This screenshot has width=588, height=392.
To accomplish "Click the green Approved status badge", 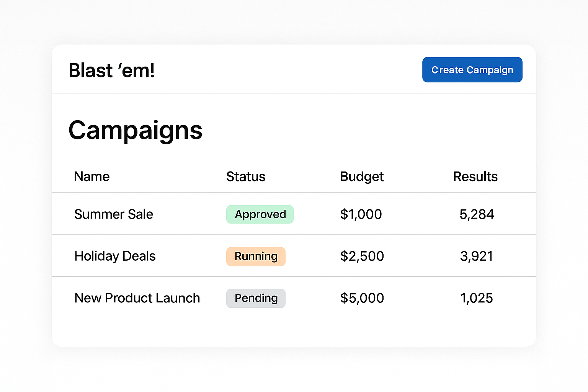I will coord(260,214).
